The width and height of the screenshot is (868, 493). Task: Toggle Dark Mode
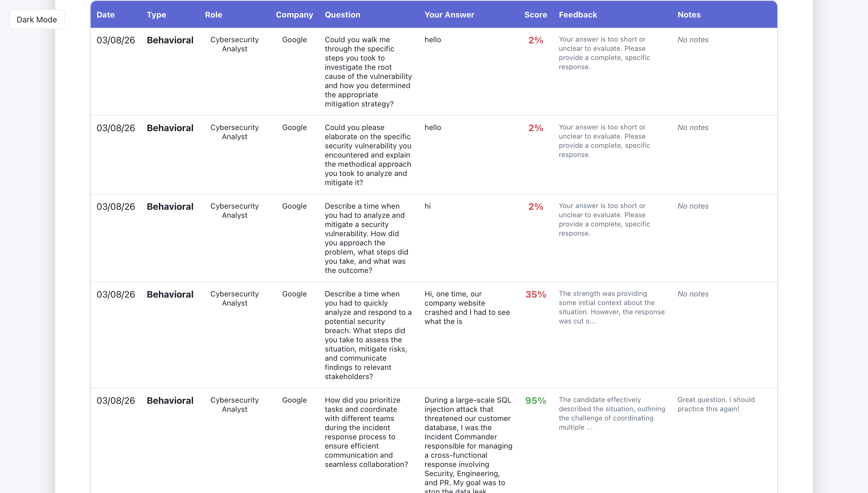coord(36,19)
